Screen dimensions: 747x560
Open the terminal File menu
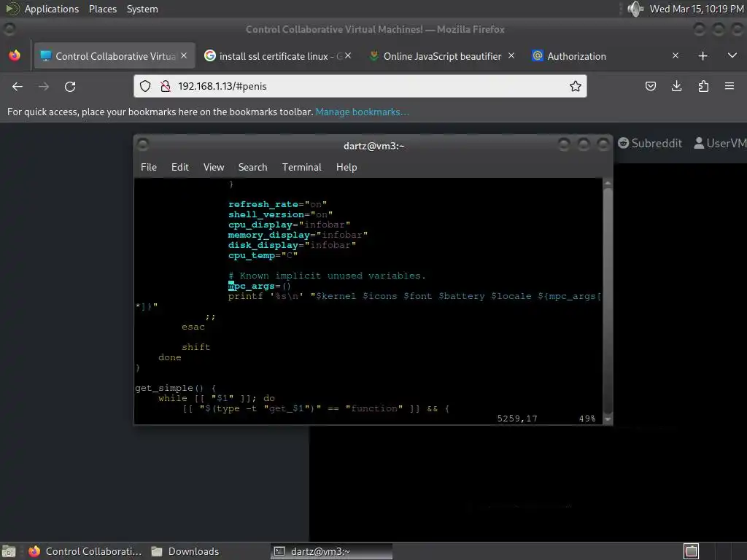point(149,167)
